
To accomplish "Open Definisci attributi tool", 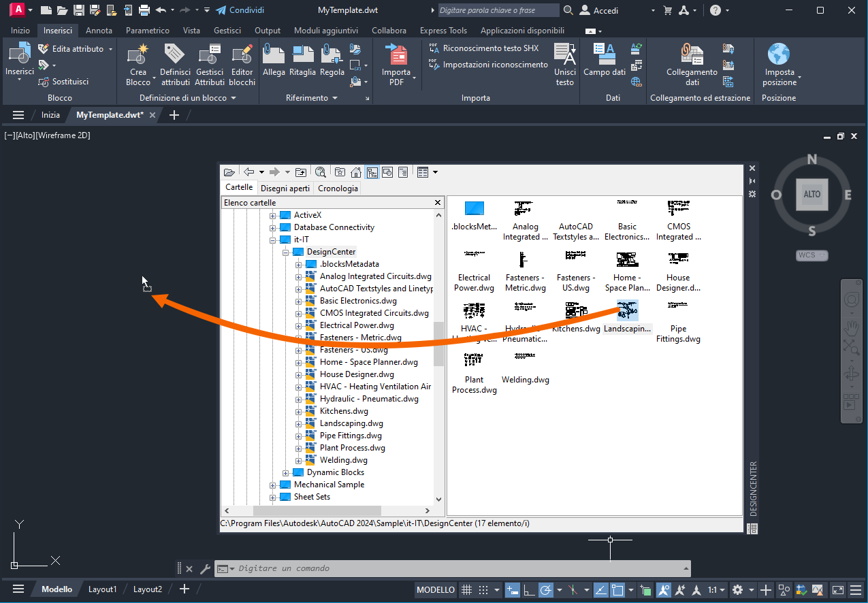I will tap(175, 65).
